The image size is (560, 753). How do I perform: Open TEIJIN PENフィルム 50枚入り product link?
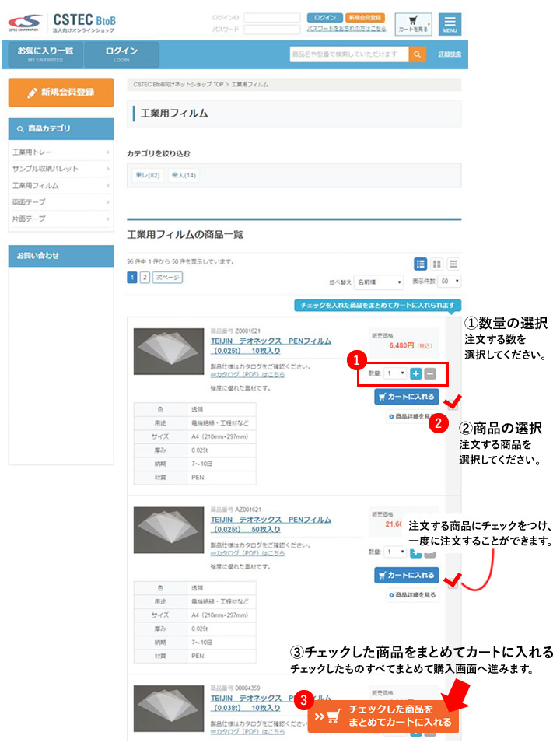[x=271, y=524]
